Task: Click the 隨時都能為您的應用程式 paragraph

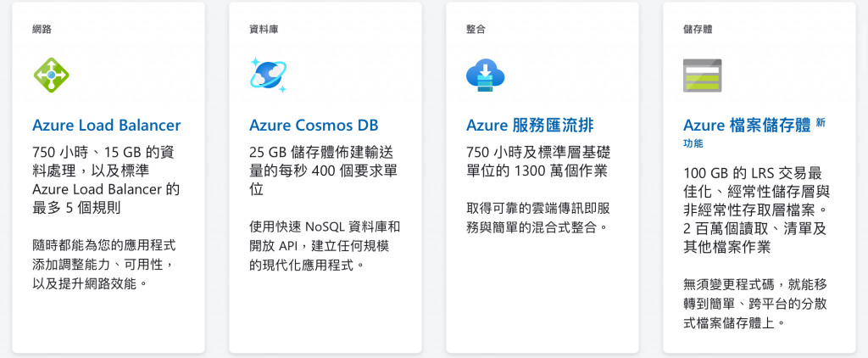Action: (104, 265)
